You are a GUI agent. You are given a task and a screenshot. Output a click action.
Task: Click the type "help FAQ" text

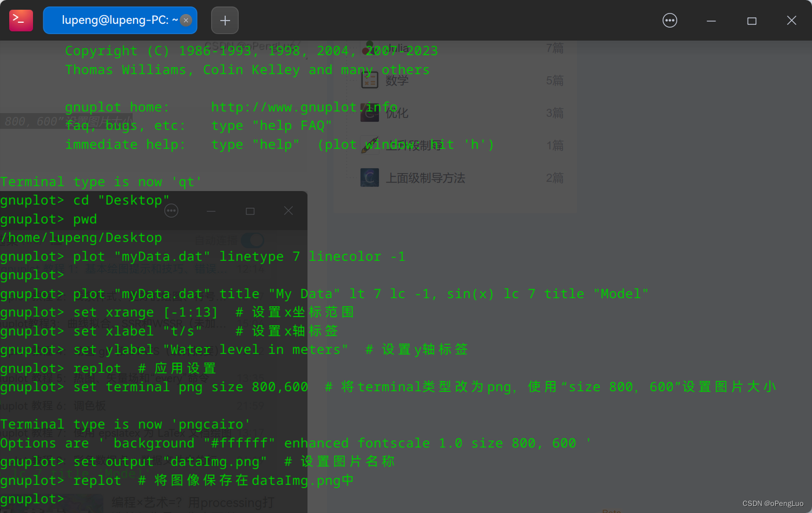[272, 126]
